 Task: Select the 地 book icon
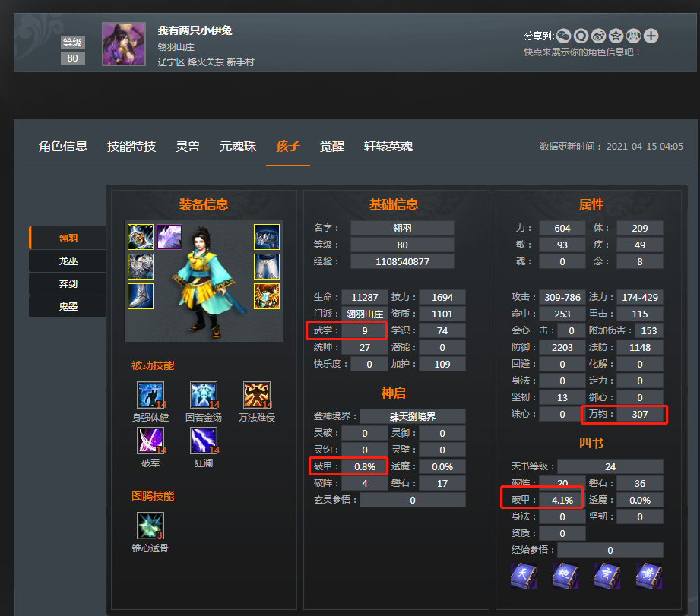click(565, 576)
